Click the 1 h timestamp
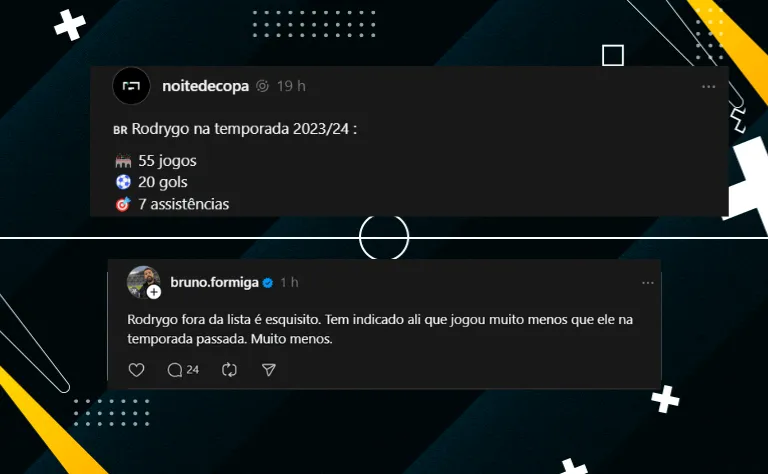 click(289, 283)
